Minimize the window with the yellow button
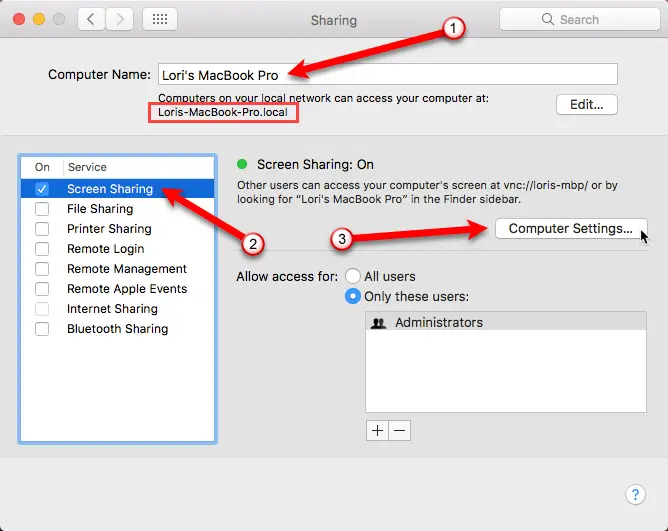 39,19
